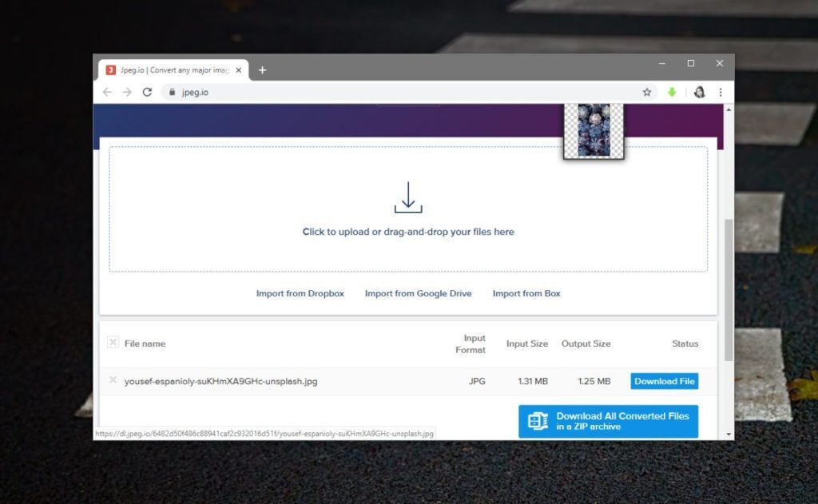Screen dimensions: 818x504
Task: Click the forward navigation arrow
Action: point(126,92)
